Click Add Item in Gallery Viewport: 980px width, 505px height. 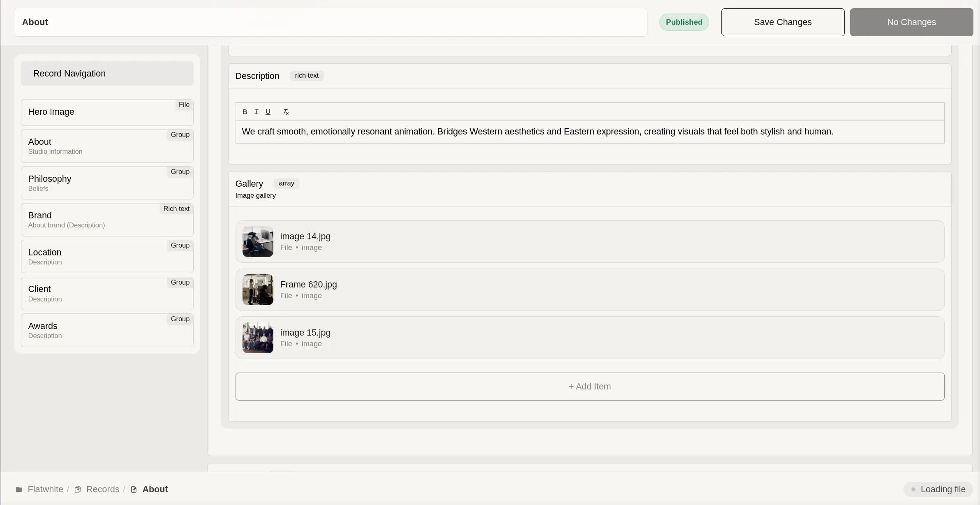(589, 387)
